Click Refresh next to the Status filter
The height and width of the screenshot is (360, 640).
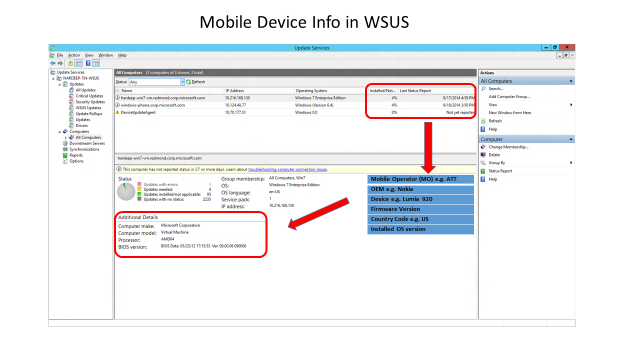196,82
